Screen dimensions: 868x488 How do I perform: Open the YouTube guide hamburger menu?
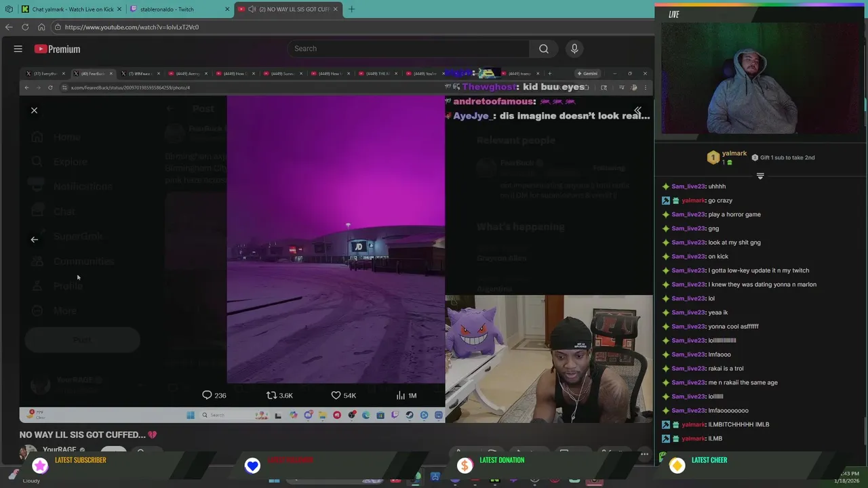pos(18,49)
